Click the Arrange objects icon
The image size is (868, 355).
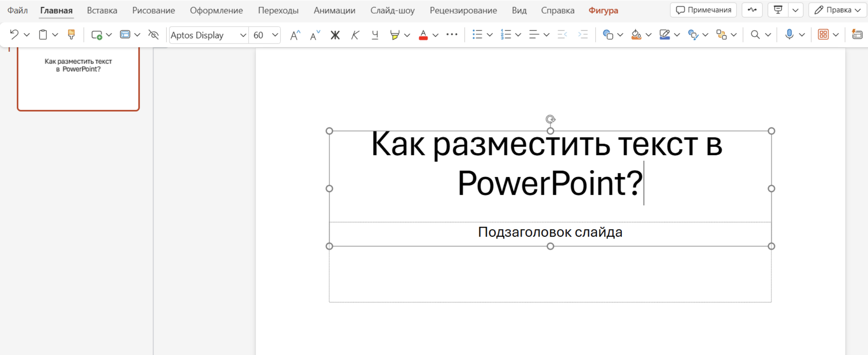(722, 35)
